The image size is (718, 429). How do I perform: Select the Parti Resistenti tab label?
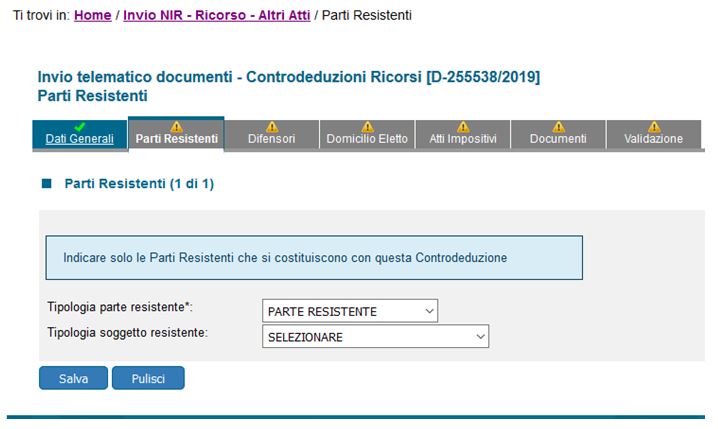pyautogui.click(x=176, y=140)
